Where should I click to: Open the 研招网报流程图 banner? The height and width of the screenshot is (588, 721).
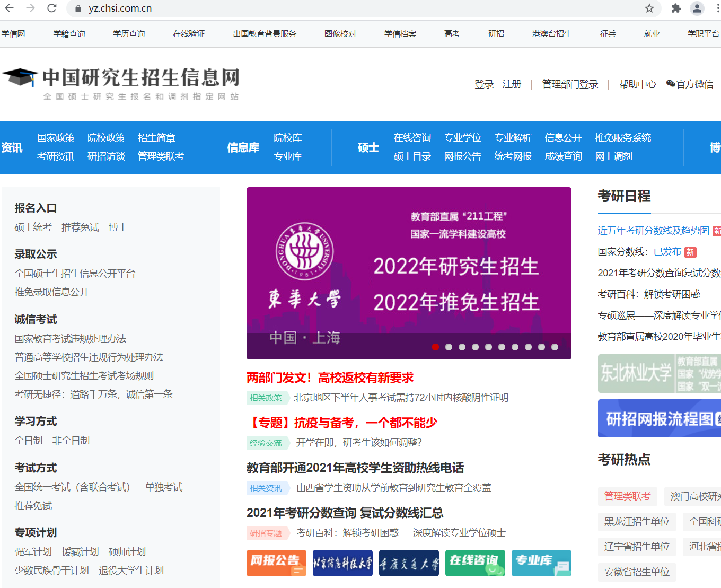coord(660,418)
